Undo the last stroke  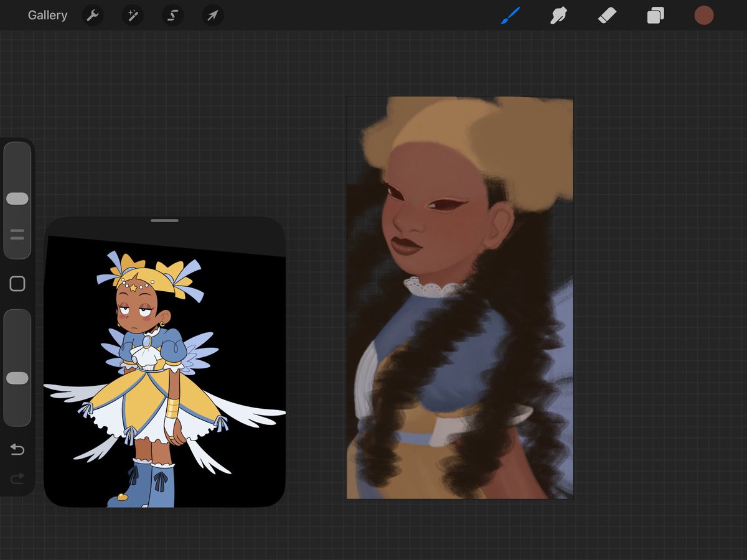[x=17, y=449]
